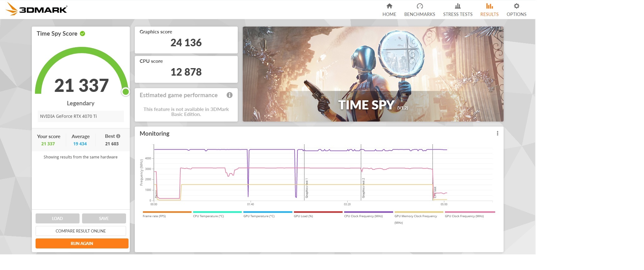The width and height of the screenshot is (644, 270).
Task: Click the 01:40 time label on chart
Action: (251, 204)
